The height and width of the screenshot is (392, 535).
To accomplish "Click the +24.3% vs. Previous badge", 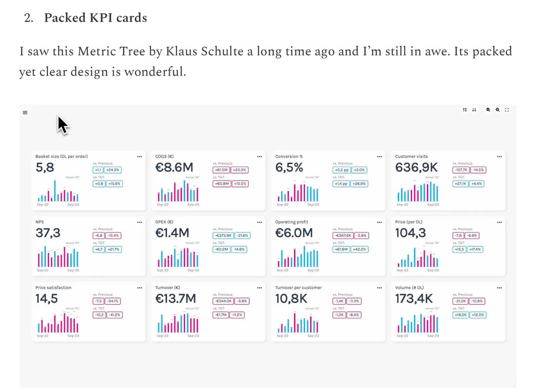I will pos(113,170).
